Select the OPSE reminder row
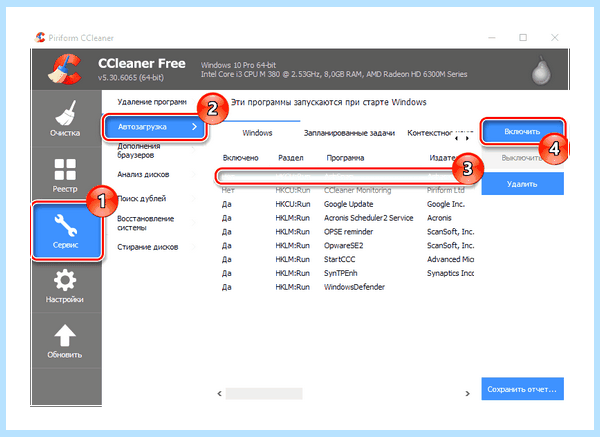 click(347, 232)
